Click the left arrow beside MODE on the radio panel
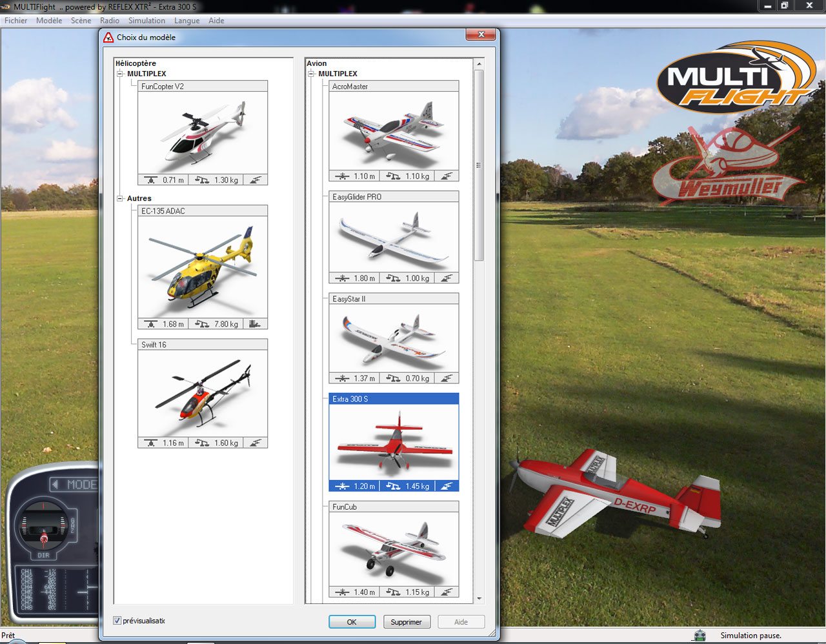 [x=55, y=484]
